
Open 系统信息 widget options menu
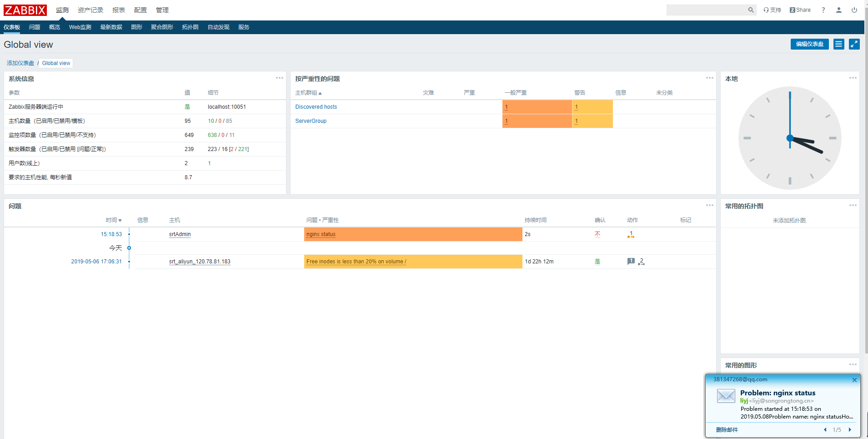(279, 78)
